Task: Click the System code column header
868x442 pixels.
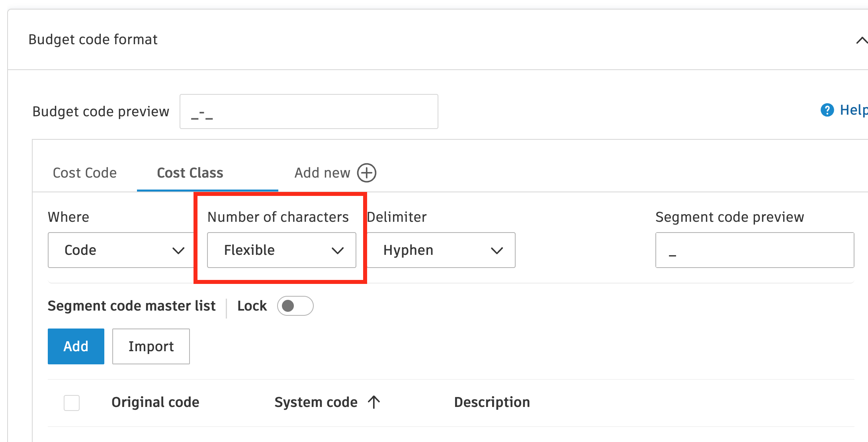Action: [x=316, y=402]
